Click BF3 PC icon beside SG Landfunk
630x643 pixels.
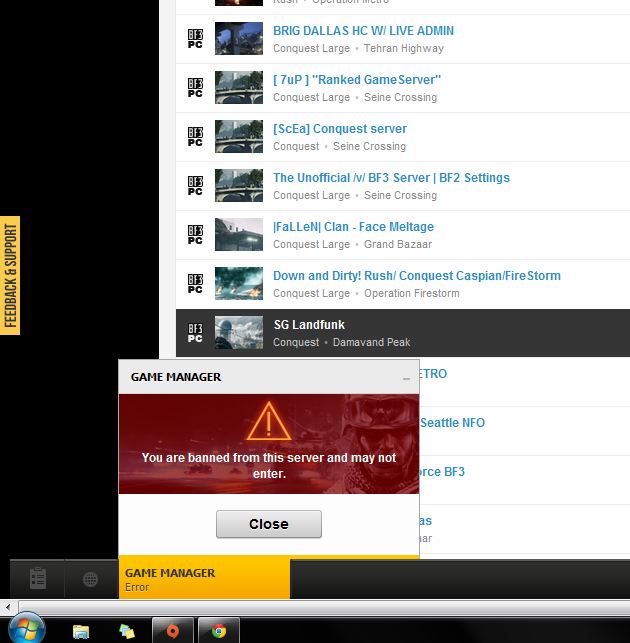coord(195,333)
